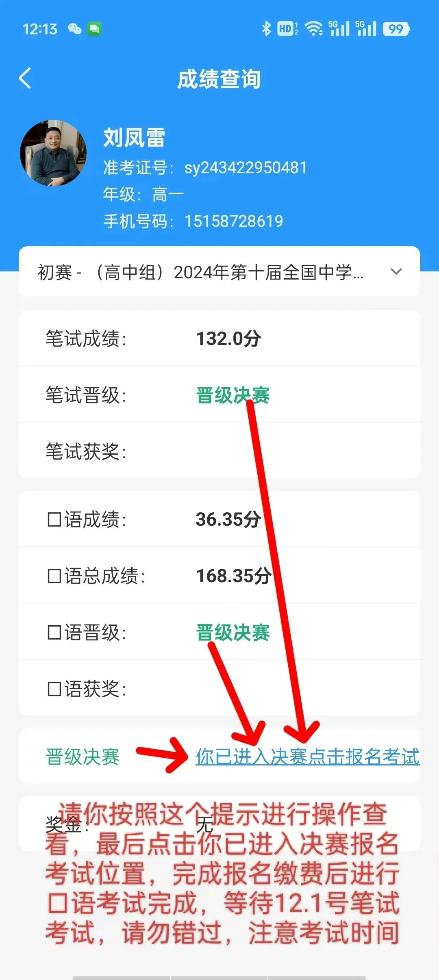Image resolution: width=439 pixels, height=980 pixels.
Task: Tap the HD call status icon
Action: tap(287, 28)
